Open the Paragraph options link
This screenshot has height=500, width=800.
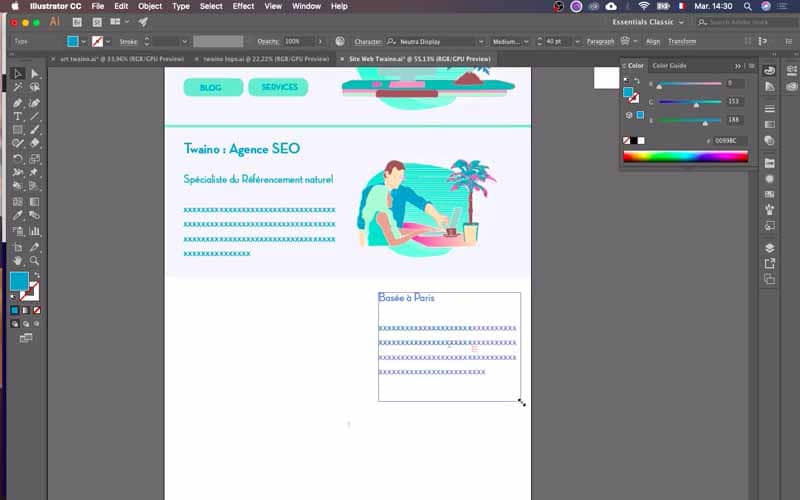pos(601,41)
